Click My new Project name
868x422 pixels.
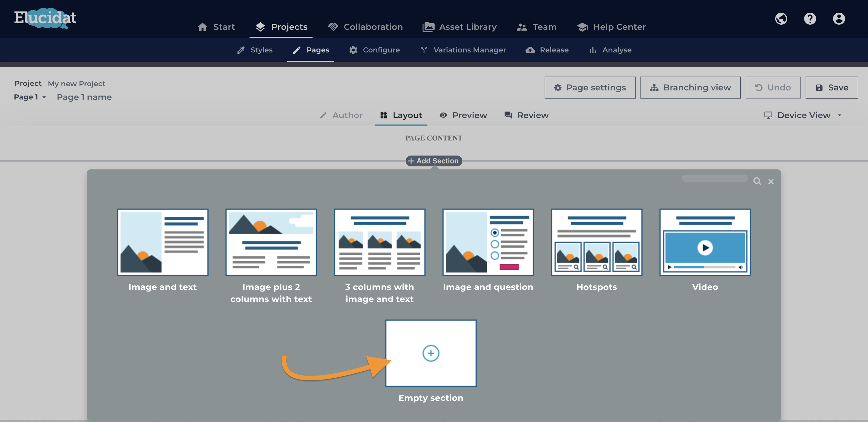point(77,83)
